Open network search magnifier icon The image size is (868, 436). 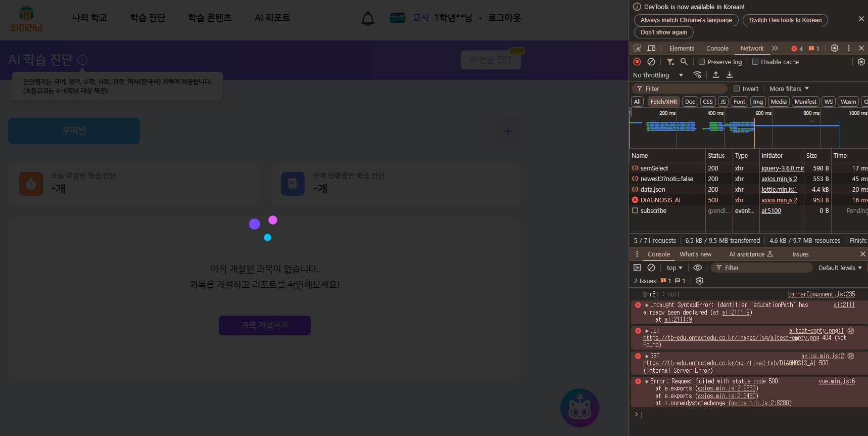pos(684,62)
